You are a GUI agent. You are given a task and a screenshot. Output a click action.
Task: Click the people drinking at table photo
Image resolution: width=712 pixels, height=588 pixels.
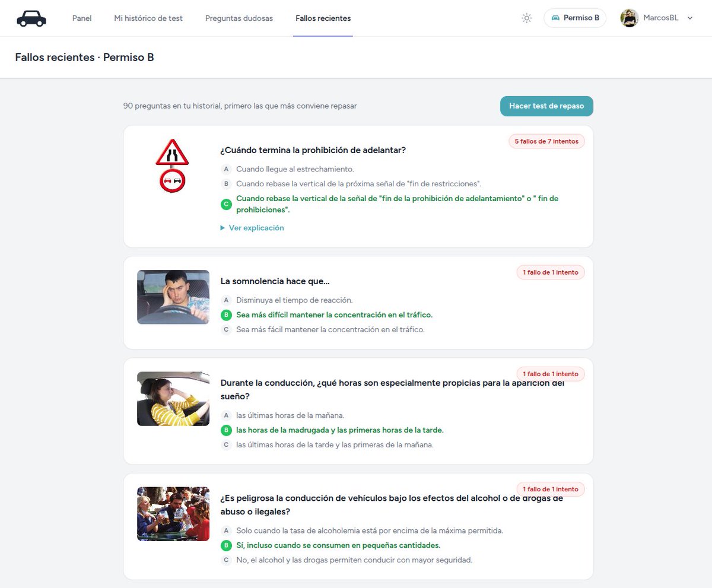pos(173,514)
